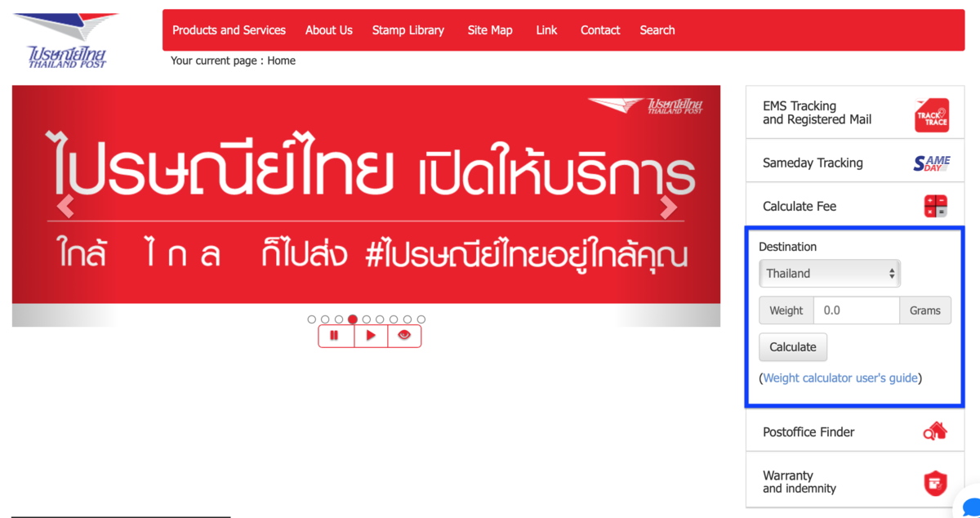This screenshot has width=980, height=518.
Task: Select the seventh slide indicator dot
Action: click(394, 319)
